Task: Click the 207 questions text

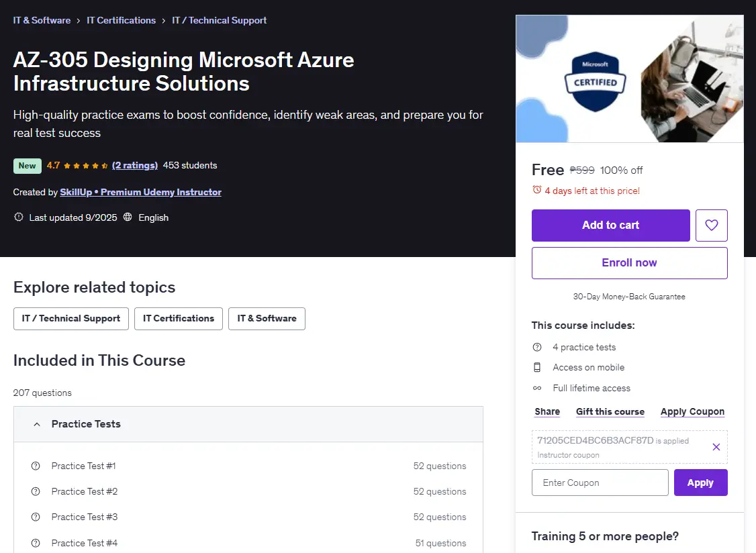Action: click(42, 393)
